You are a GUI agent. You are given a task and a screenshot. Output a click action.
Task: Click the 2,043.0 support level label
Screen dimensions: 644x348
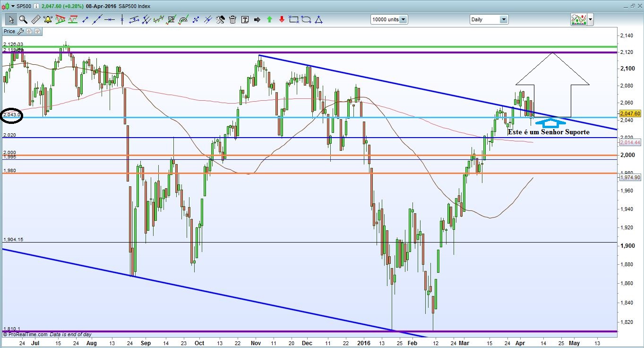coord(12,115)
